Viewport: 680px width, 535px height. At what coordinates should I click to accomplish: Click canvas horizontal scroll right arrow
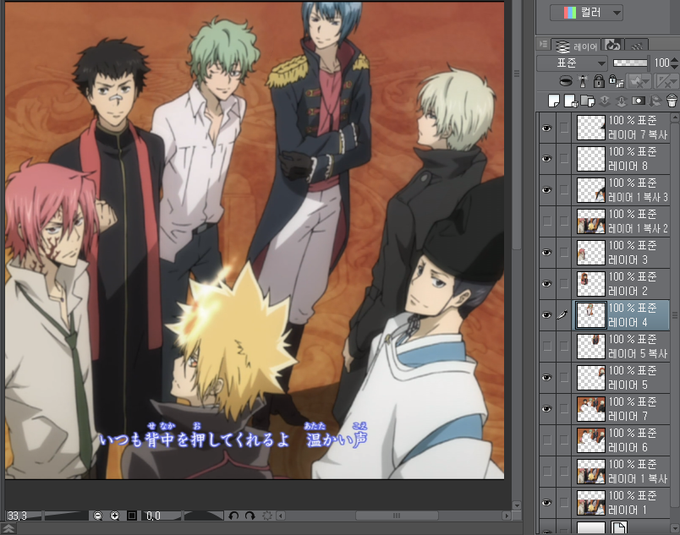coord(506,516)
